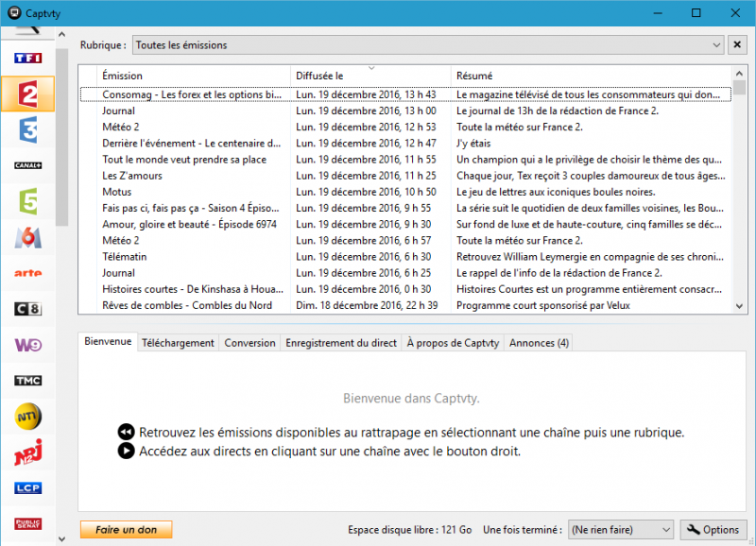Click the channel sidebar scroll-up arrow

[x=61, y=34]
